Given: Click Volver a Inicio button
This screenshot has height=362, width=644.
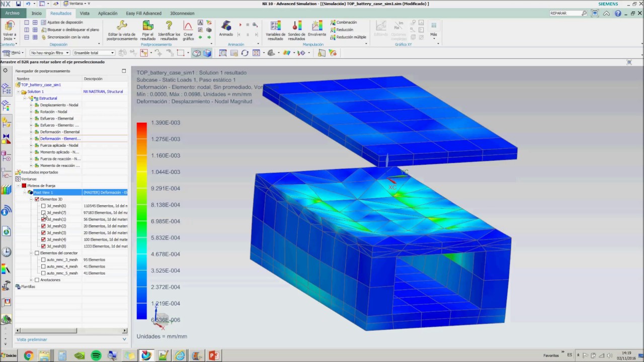Looking at the screenshot, I should point(10,30).
